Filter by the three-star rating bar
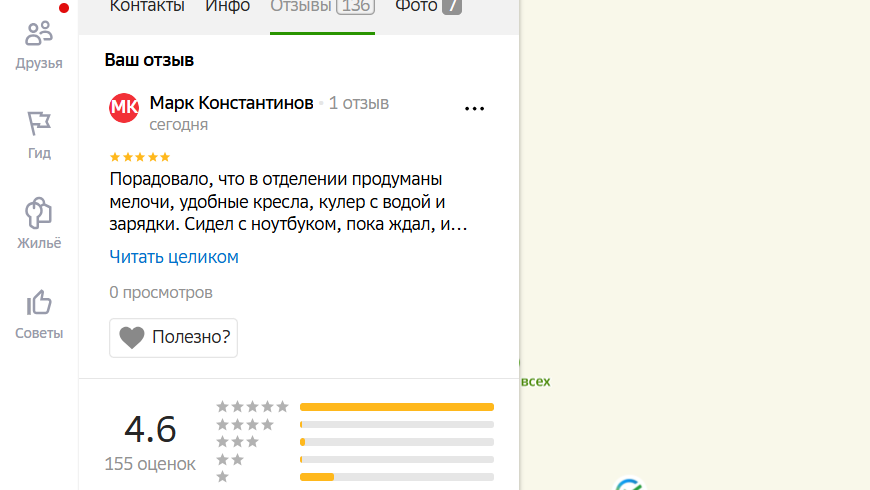This screenshot has height=490, width=870. click(x=397, y=442)
